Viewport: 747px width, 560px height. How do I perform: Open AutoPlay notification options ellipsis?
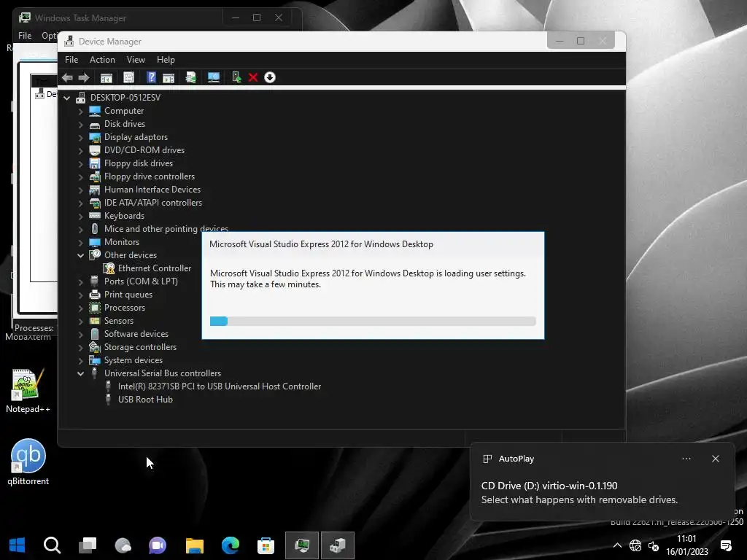[x=686, y=459]
